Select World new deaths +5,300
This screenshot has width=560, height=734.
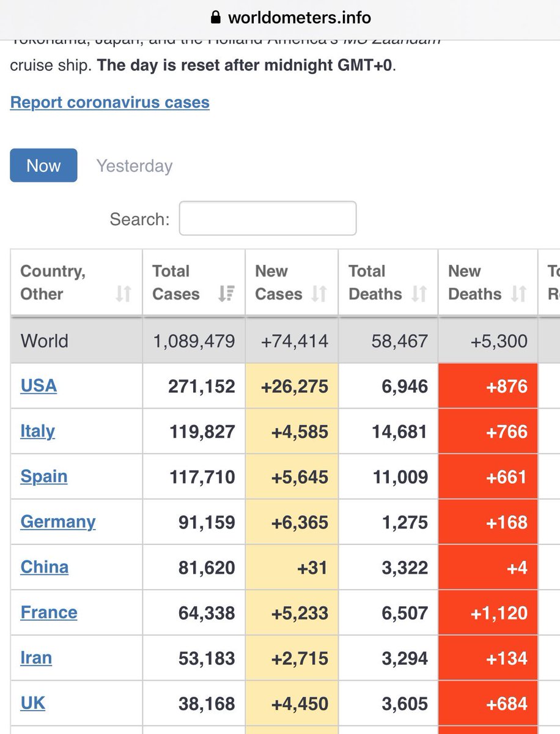tap(499, 341)
